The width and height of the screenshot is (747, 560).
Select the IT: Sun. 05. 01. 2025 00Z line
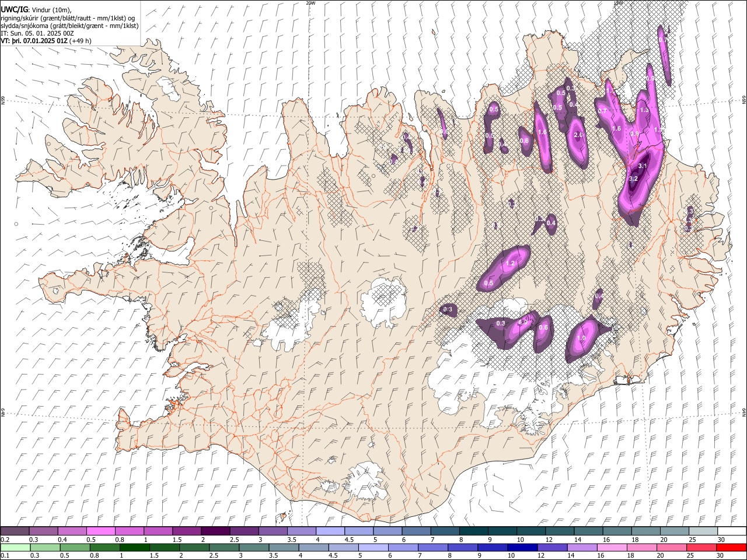37,33
